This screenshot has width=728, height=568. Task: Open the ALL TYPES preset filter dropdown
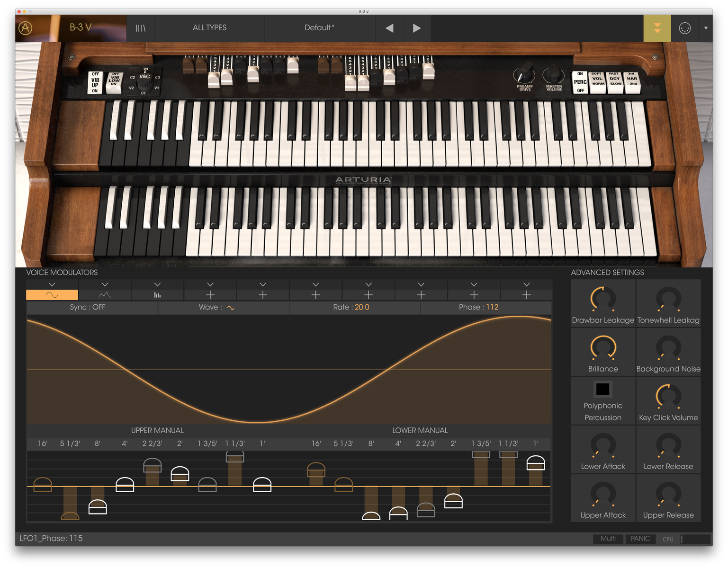tap(209, 27)
